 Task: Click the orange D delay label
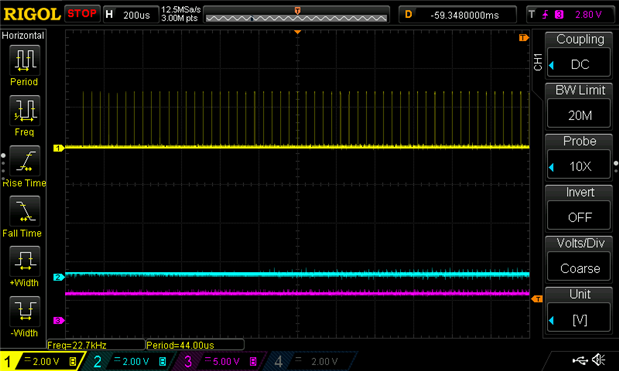pyautogui.click(x=408, y=15)
